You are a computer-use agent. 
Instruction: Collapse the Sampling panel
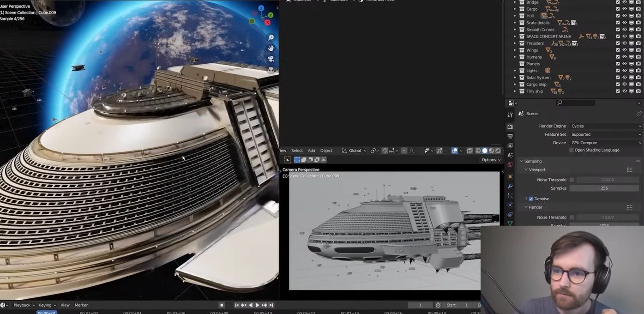coord(521,161)
